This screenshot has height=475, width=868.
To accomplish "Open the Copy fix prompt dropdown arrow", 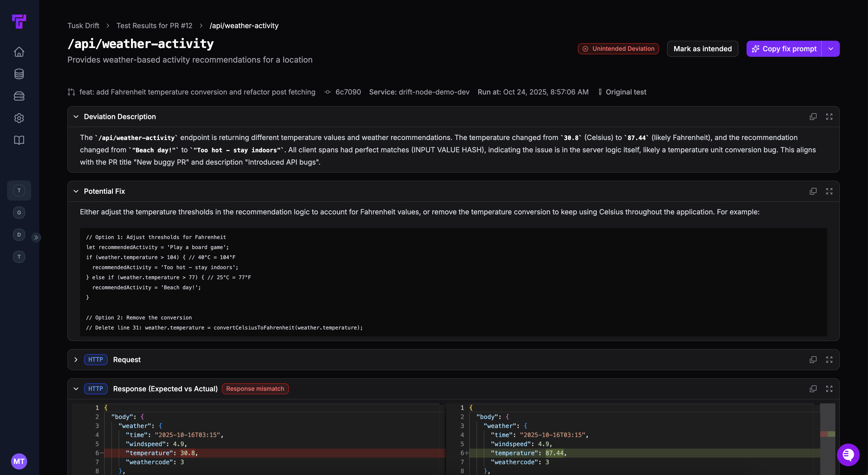I will 830,49.
